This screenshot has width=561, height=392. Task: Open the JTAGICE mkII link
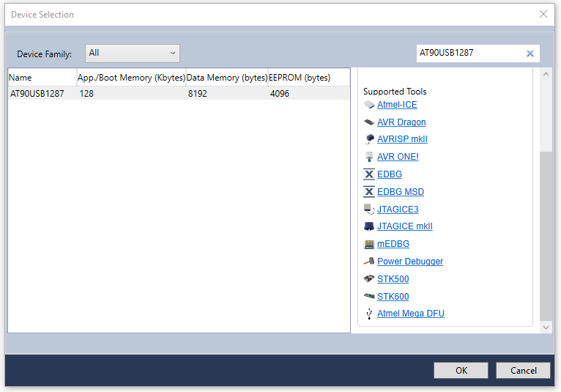tap(405, 226)
